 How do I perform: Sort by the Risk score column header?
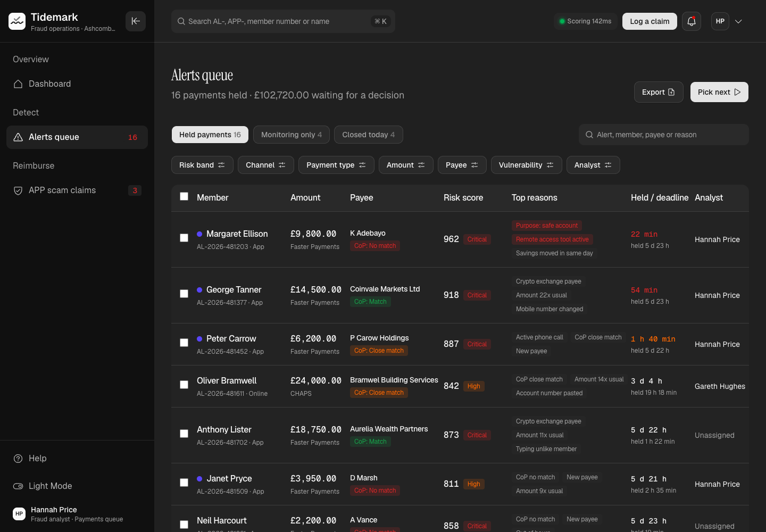pos(463,197)
